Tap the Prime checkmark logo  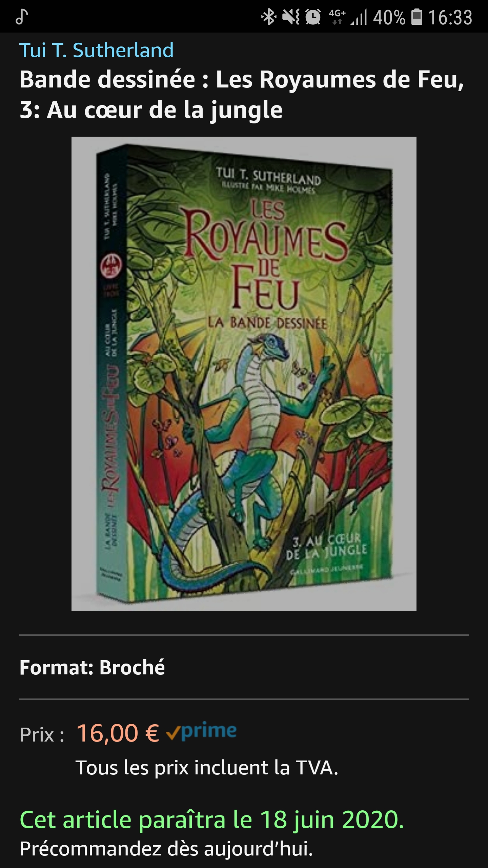(x=201, y=732)
